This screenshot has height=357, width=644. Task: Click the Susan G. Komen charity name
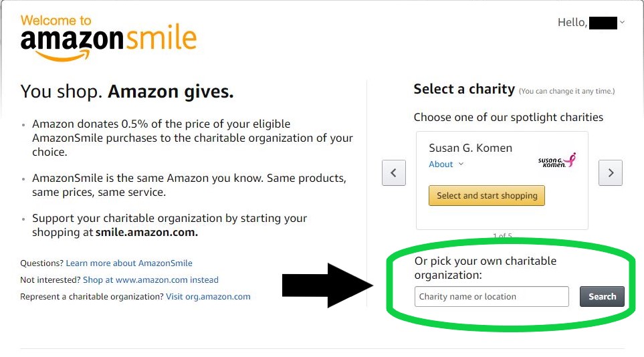(470, 148)
